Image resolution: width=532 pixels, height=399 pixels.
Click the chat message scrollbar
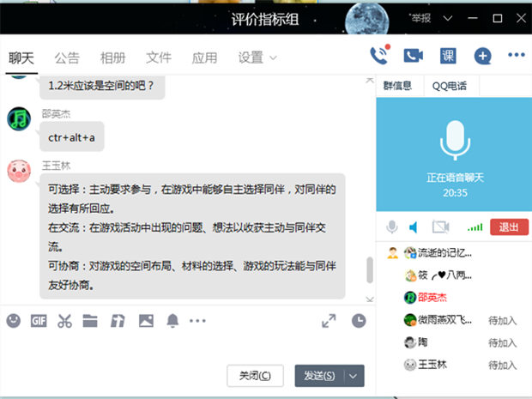pyautogui.click(x=370, y=270)
